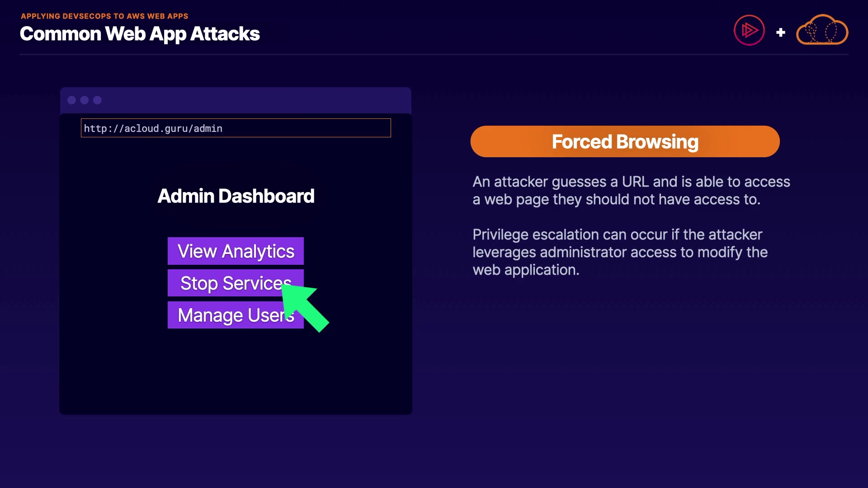Click the Applying DevSecOps to AWS subtitle
This screenshot has width=868, height=488.
click(x=104, y=16)
